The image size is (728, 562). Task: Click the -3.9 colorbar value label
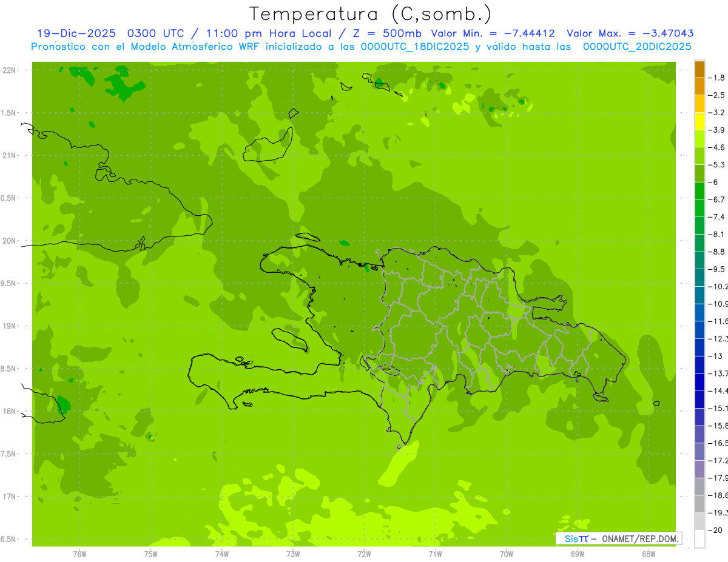[716, 130]
